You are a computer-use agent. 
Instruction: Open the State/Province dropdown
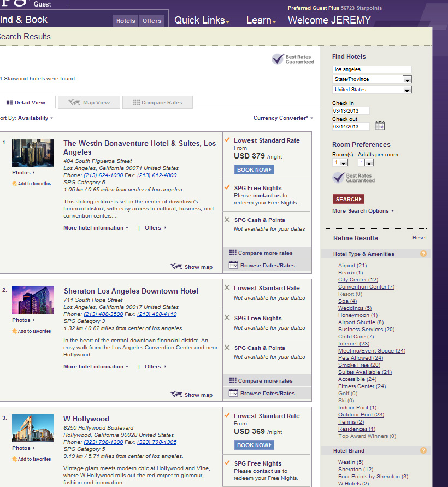pos(407,79)
